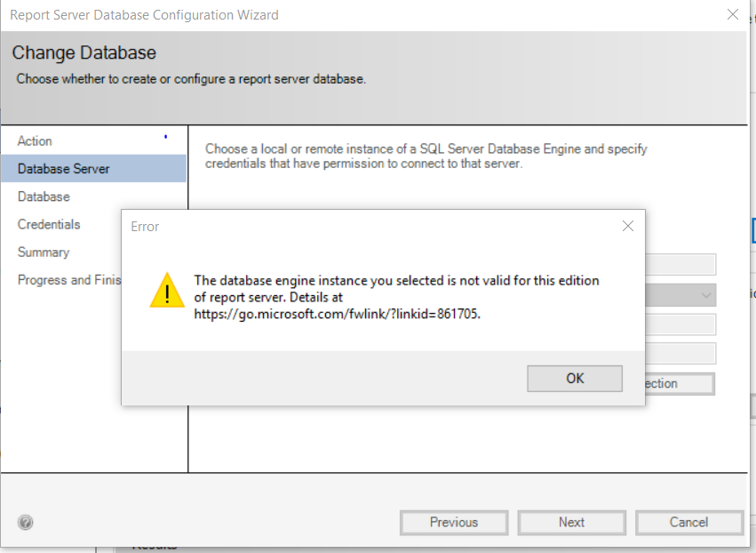Image resolution: width=756 pixels, height=553 pixels.
Task: Select the Action step in sidebar
Action: tap(35, 140)
